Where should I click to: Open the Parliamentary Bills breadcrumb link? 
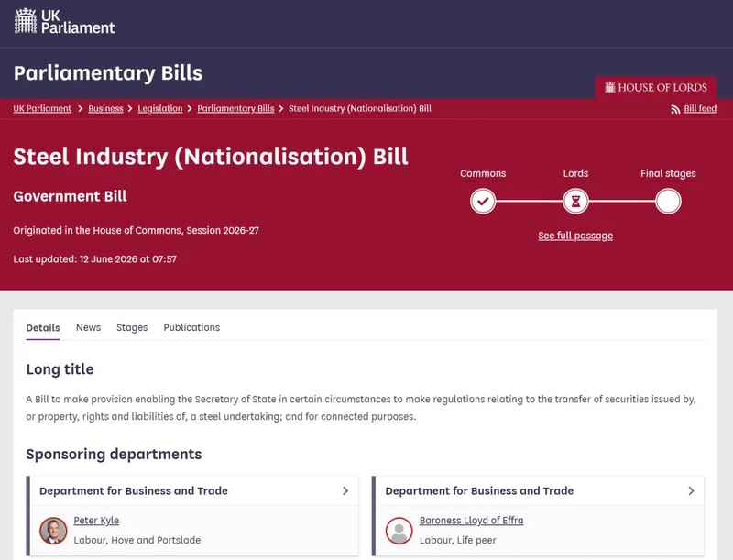(x=235, y=108)
